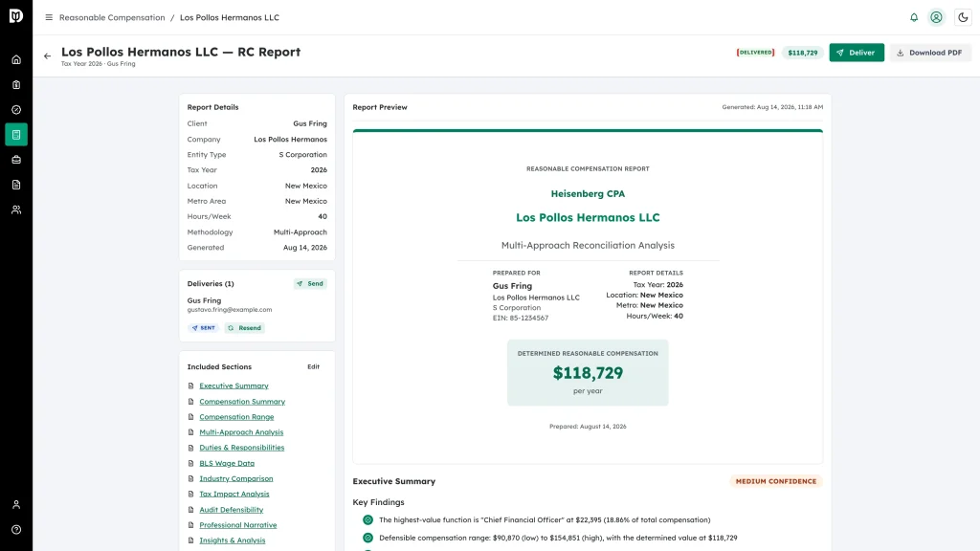The image size is (980, 551).
Task: Click Resend for Gus Fring delivery
Action: coord(244,328)
